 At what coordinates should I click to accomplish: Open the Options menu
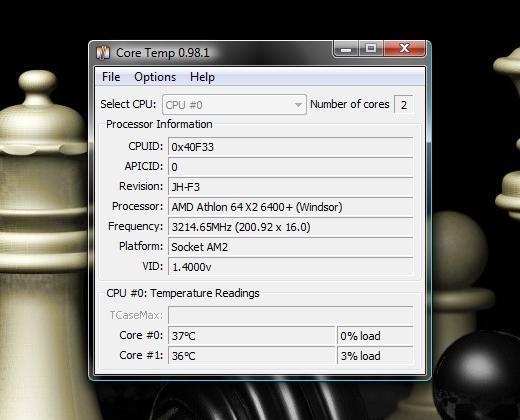[x=155, y=77]
